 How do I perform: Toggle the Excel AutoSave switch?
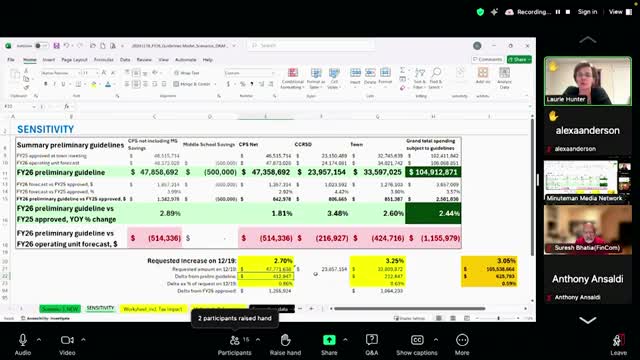[40, 46]
